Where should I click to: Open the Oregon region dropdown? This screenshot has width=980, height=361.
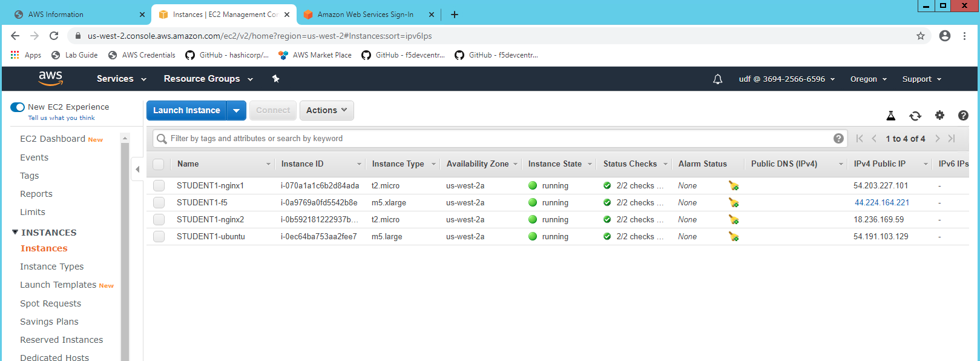(x=869, y=79)
